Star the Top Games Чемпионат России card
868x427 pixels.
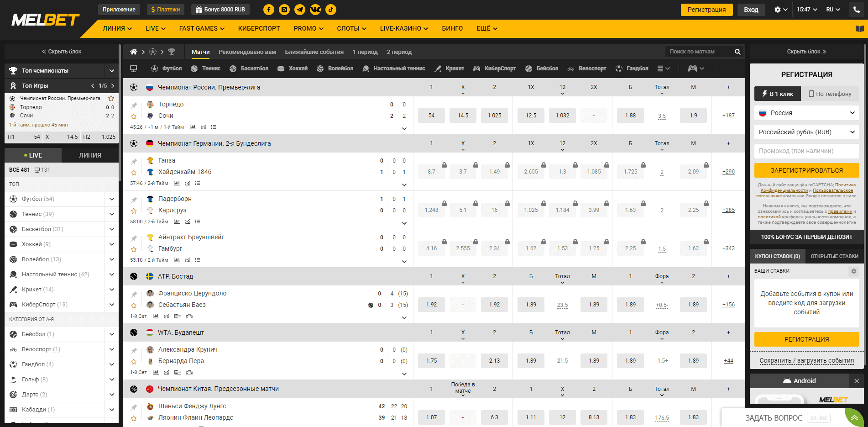tap(111, 98)
